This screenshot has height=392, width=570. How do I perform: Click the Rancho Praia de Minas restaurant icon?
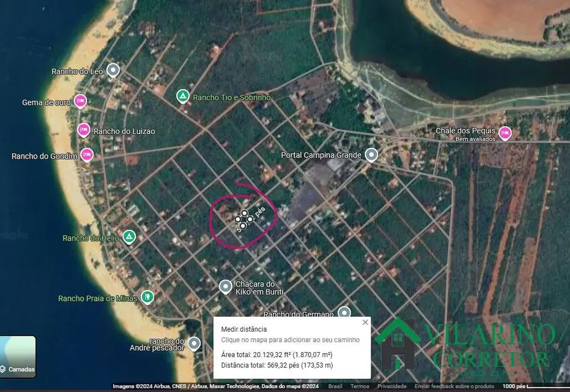pyautogui.click(x=147, y=297)
